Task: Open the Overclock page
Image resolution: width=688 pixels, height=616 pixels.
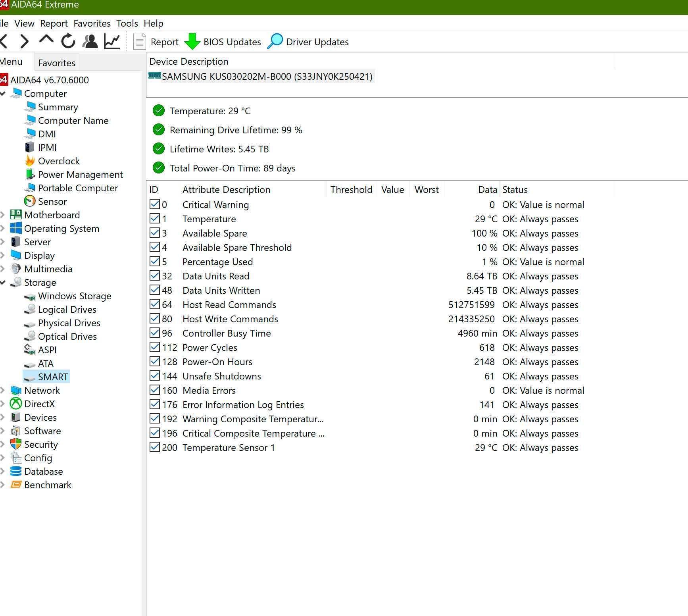Action: point(59,161)
